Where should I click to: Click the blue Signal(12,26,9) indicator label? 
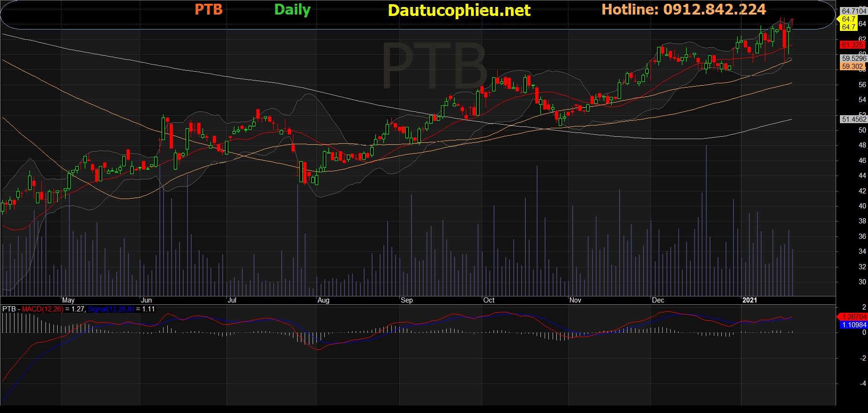point(111,309)
